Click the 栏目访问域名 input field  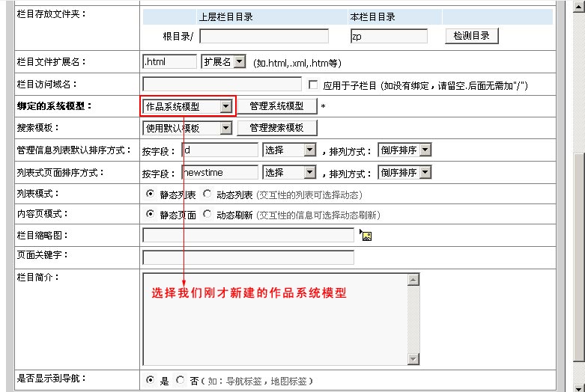pos(222,85)
